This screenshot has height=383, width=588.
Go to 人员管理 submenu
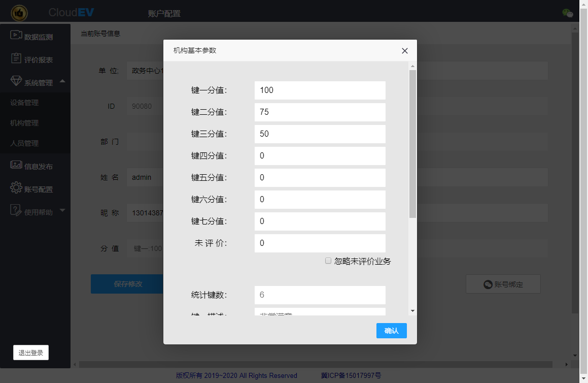(24, 143)
